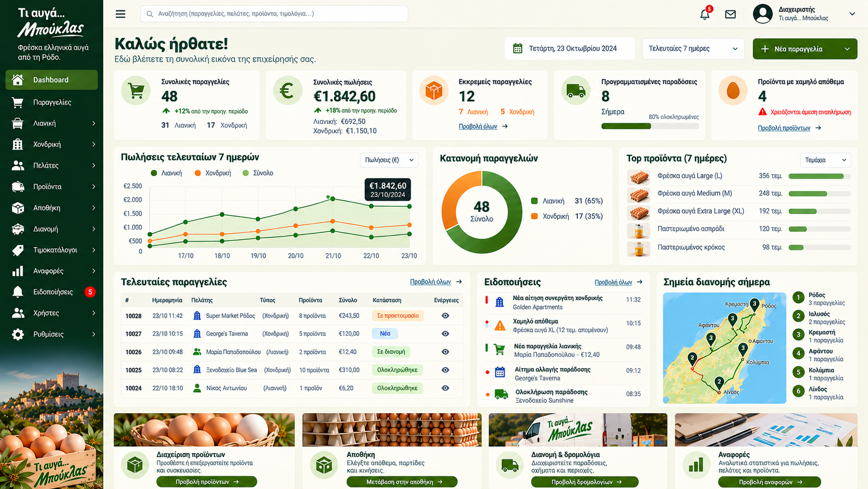The width and height of the screenshot is (868, 489).
Task: Open the notifications bell in header
Action: 705,14
